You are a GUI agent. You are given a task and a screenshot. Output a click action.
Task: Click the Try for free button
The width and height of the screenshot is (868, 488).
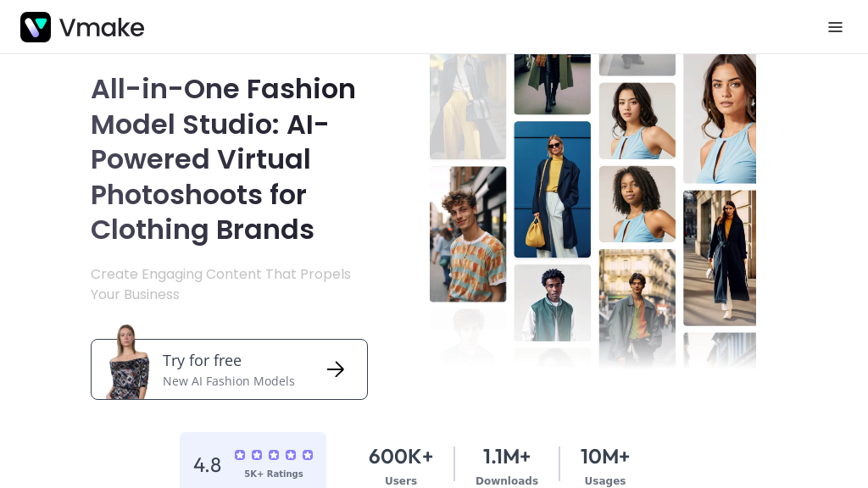[x=229, y=369]
